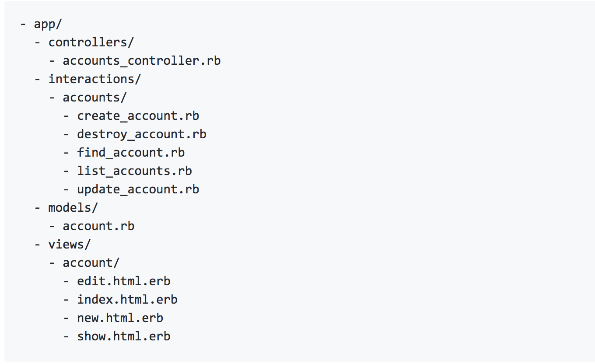Click the views/ folder entry
This screenshot has width=595, height=364.
69,245
